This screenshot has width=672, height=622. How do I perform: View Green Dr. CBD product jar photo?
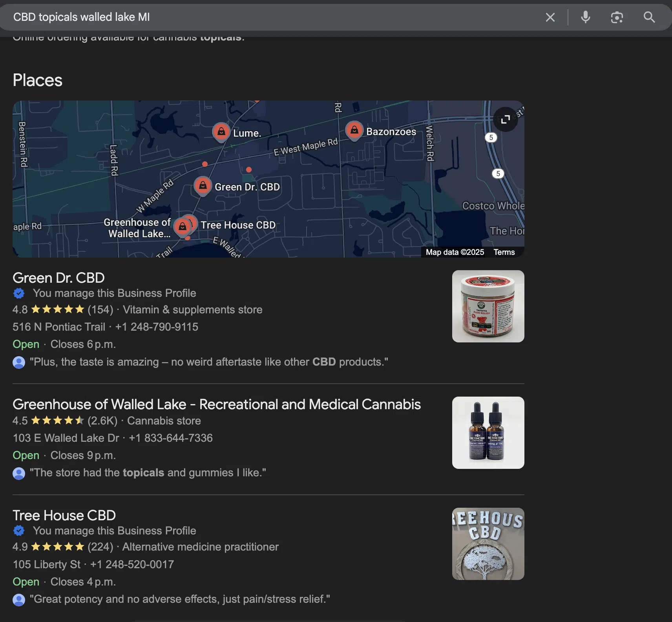tap(488, 306)
